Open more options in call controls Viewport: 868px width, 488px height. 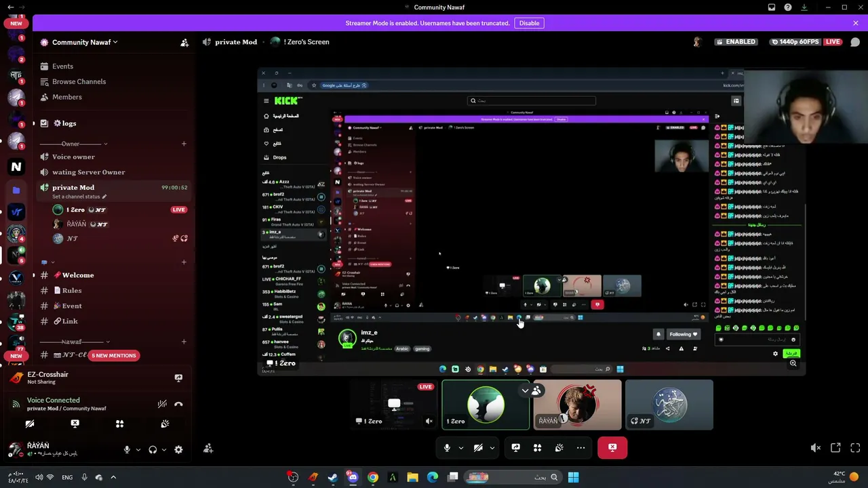580,447
